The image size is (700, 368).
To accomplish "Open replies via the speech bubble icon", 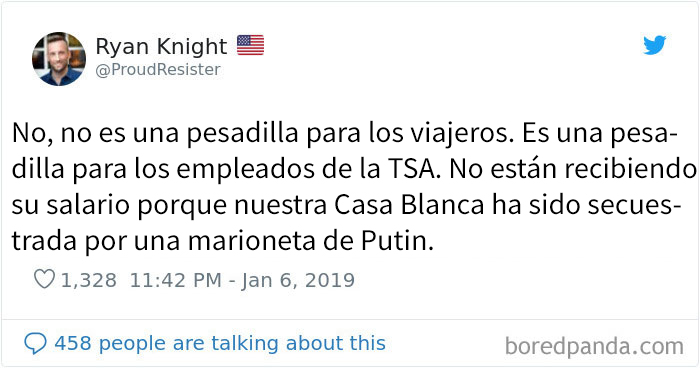I will pos(35,343).
